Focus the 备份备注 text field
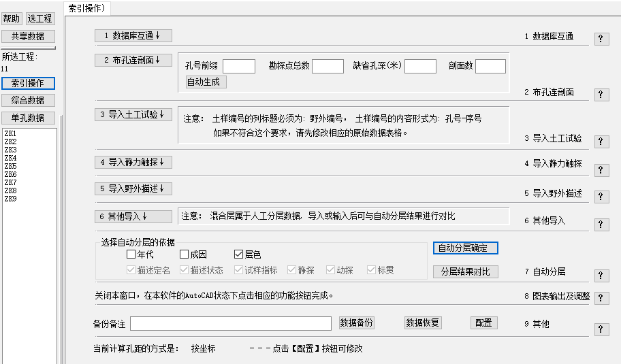The image size is (621, 364). pyautogui.click(x=231, y=323)
